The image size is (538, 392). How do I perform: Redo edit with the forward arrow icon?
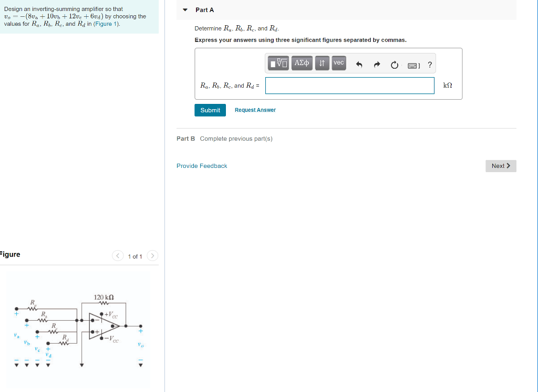[x=376, y=64]
